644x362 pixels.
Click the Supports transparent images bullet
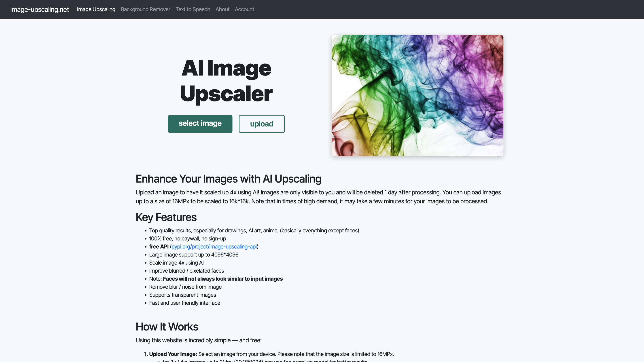coord(182,295)
